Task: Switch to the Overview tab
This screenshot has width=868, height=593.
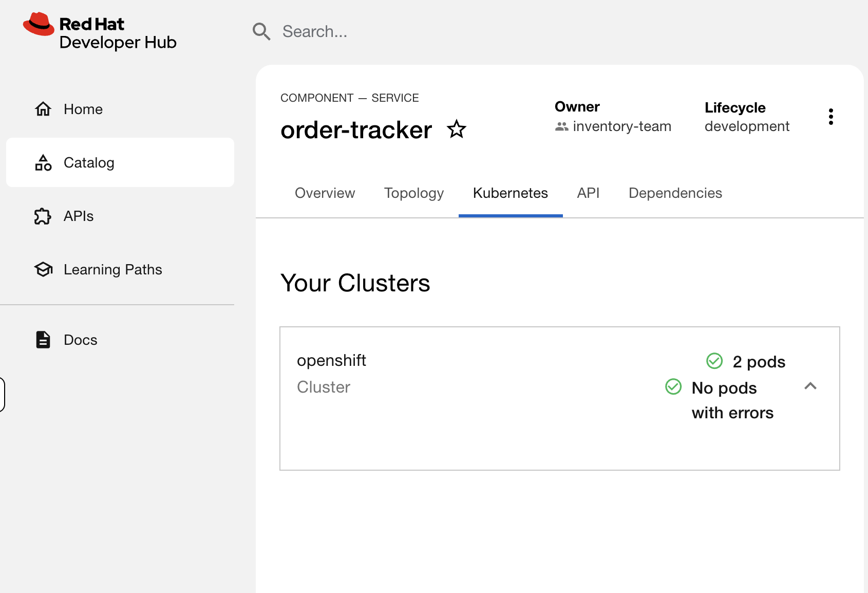Action: [x=325, y=193]
